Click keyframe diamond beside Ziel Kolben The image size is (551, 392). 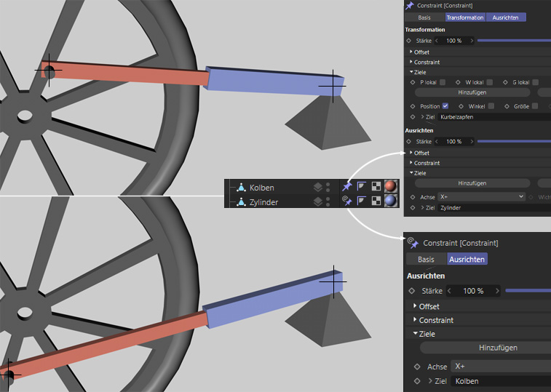click(417, 381)
